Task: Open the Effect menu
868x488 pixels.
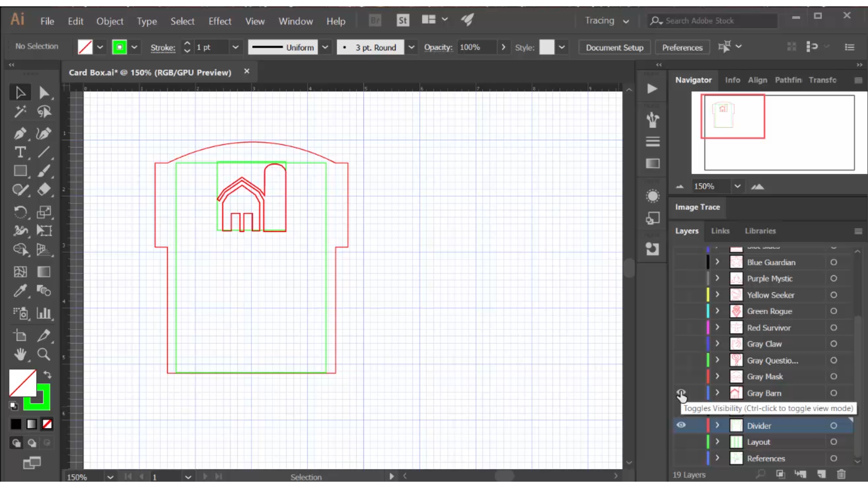Action: coord(219,21)
